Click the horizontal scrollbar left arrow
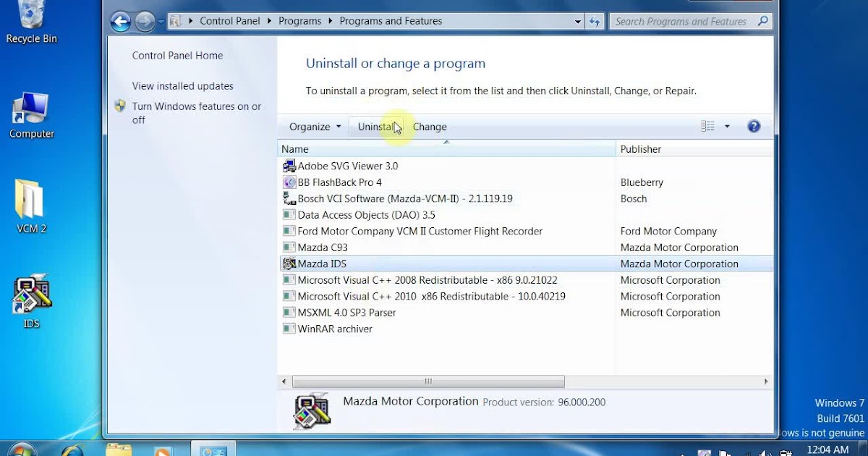 tap(284, 381)
